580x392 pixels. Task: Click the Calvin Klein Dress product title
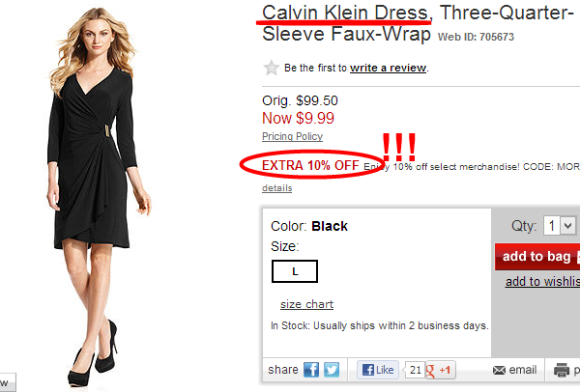345,13
